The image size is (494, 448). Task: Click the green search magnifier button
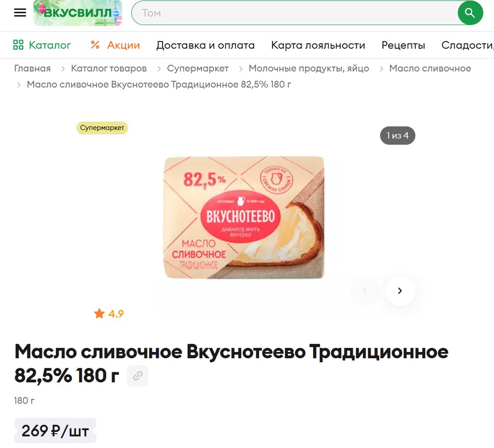point(470,13)
